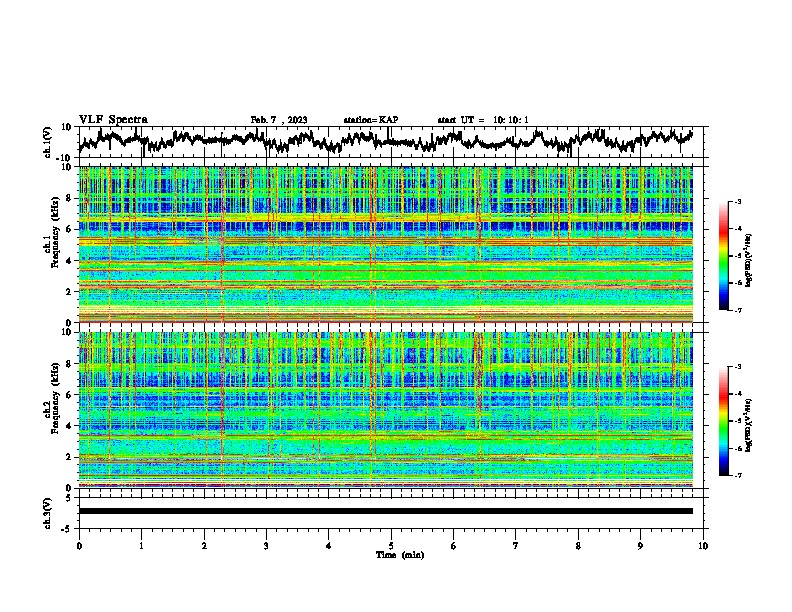This screenshot has height=612, width=792.
Task: Click time axis tick label "4"
Action: [x=329, y=546]
